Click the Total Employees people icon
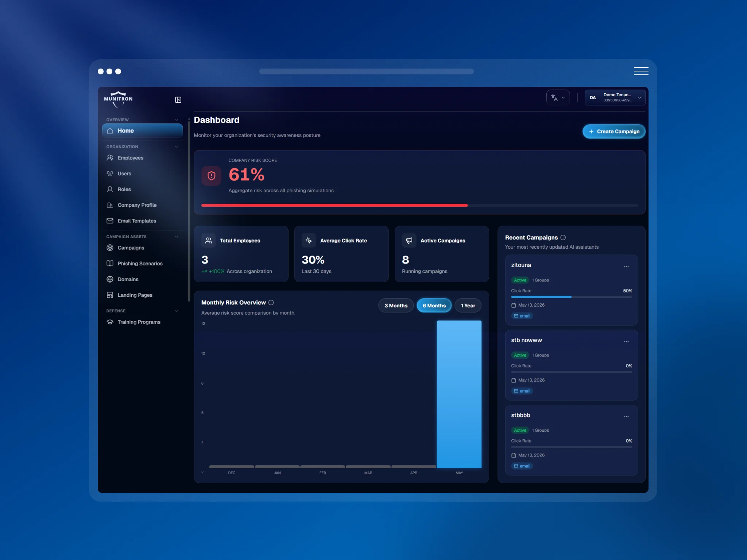 [209, 241]
